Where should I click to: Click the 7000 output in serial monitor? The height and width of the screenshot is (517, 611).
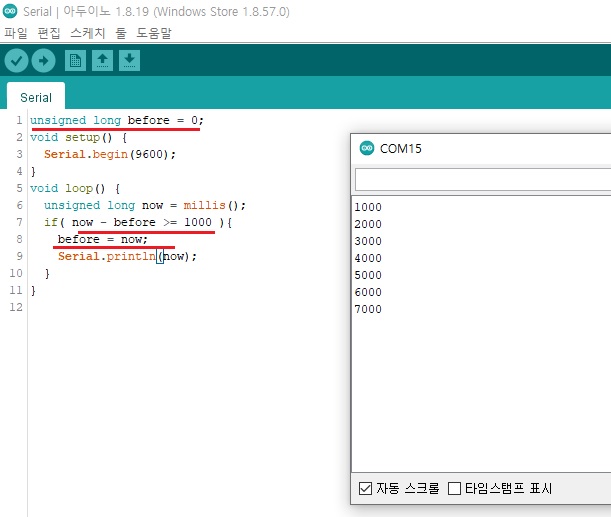[x=368, y=309]
